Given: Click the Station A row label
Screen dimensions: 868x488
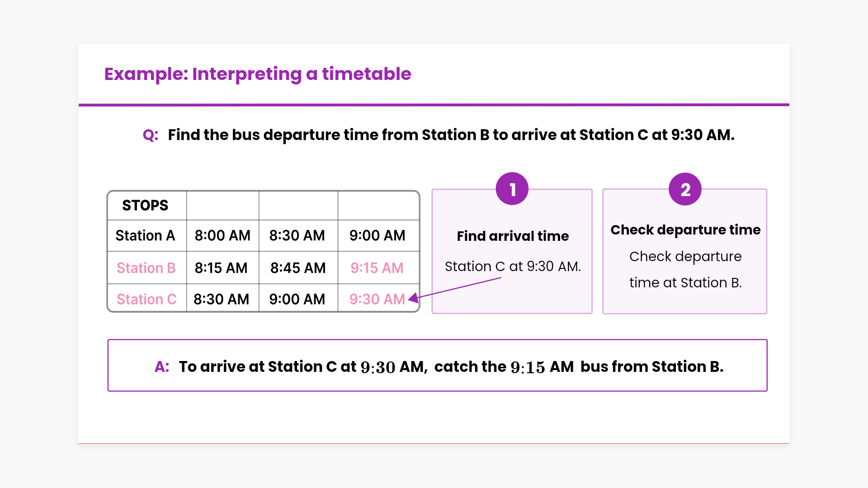Looking at the screenshot, I should (145, 235).
